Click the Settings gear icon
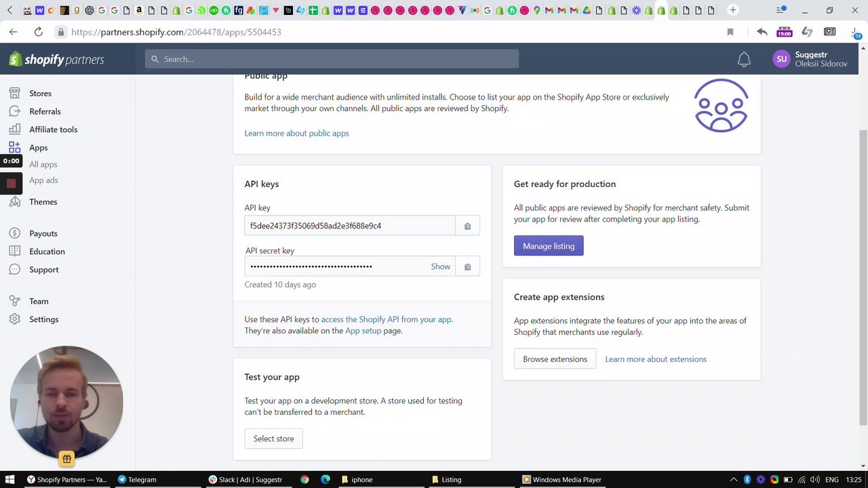Image resolution: width=868 pixels, height=488 pixels. point(15,319)
